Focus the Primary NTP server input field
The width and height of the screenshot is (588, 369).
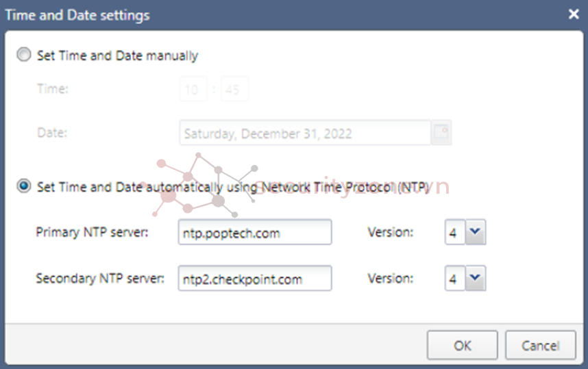coord(255,232)
